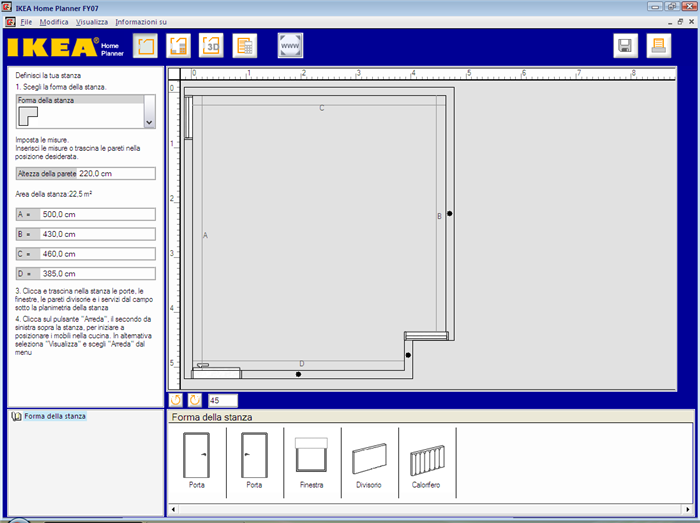
Task: Click the wall B measurement field
Action: 86,234
